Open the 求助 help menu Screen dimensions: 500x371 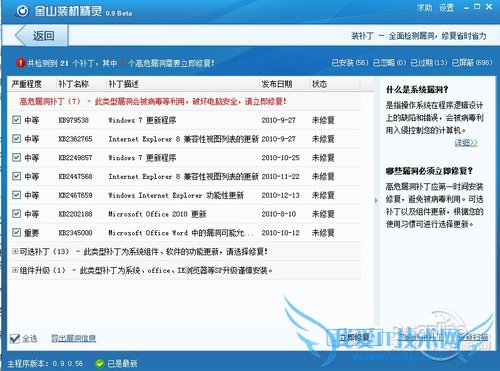coord(424,7)
